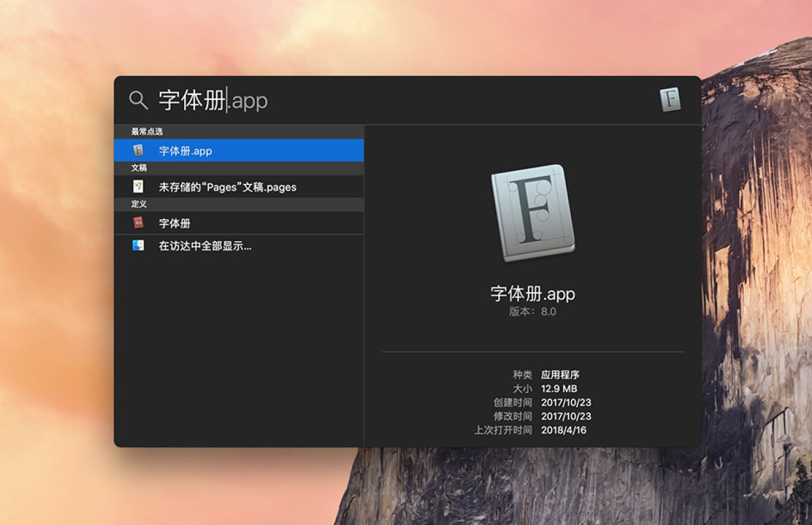Click the small icon beside the 字体册.app result
812x525 pixels.
click(138, 151)
